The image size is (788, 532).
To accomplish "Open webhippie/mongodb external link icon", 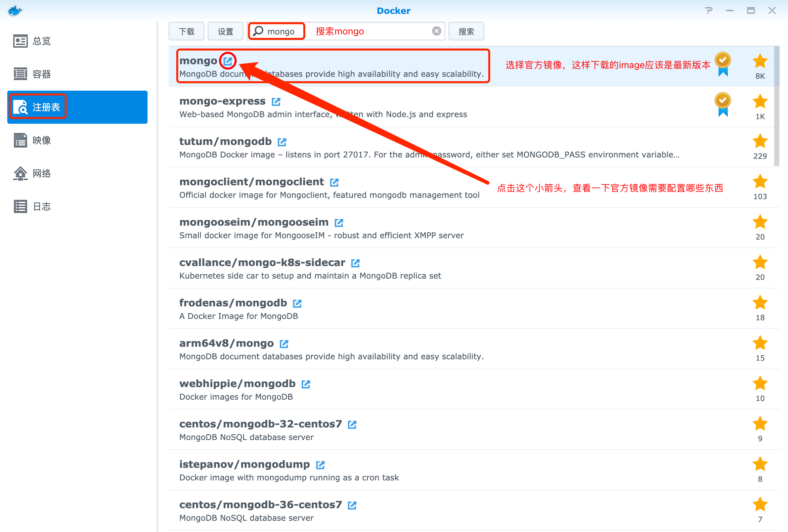I will (306, 384).
